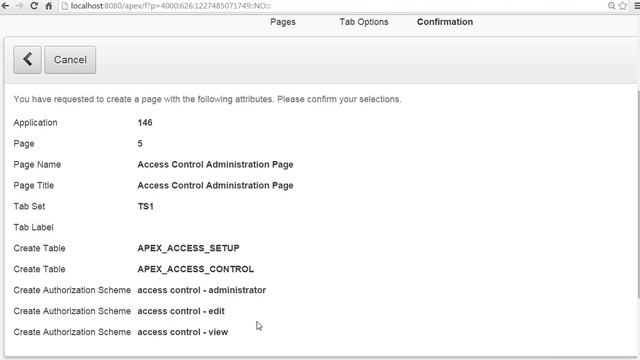
Task: Click the page vertical scrollbar
Action: (638, 194)
